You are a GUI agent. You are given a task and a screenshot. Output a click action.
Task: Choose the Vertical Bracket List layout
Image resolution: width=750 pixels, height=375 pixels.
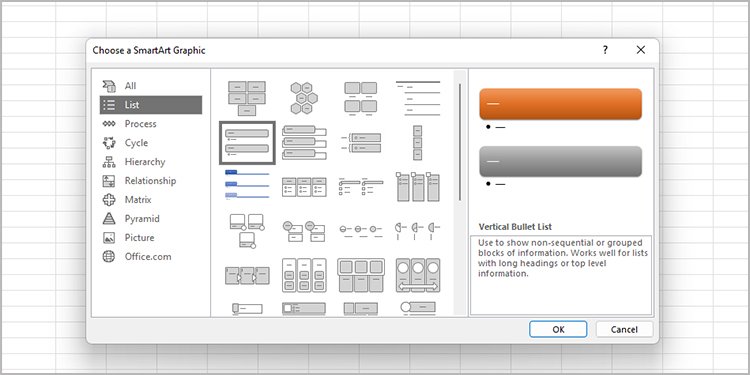(x=361, y=143)
